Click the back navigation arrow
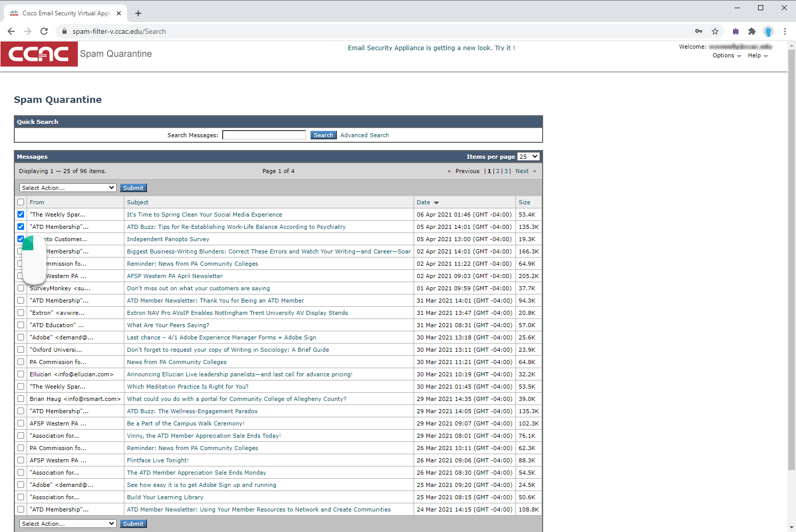 click(11, 31)
